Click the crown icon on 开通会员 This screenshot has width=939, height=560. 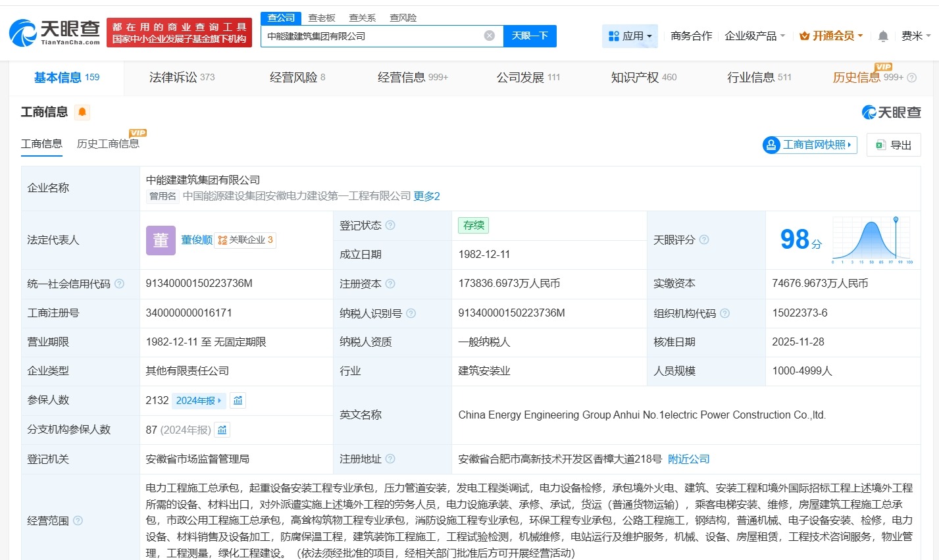tap(803, 36)
